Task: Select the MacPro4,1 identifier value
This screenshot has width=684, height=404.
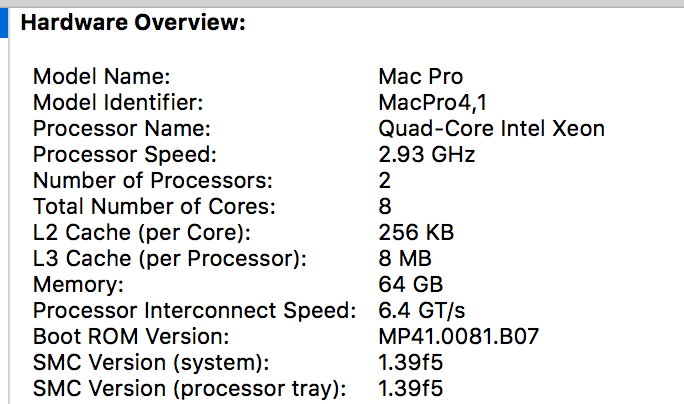Action: tap(432, 103)
